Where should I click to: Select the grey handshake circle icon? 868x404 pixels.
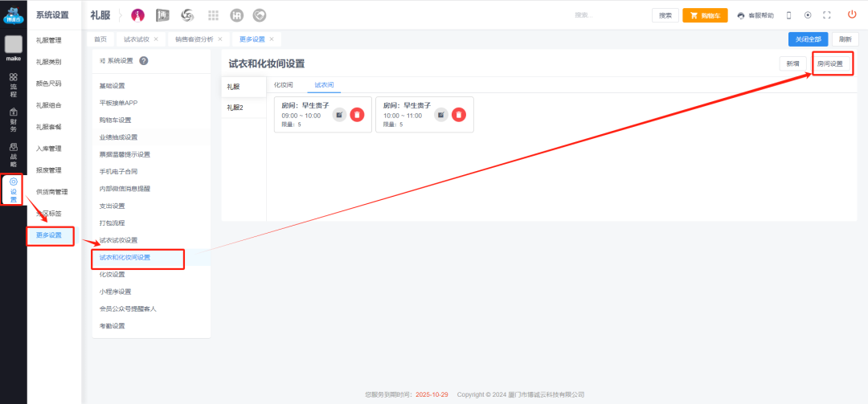click(x=259, y=15)
